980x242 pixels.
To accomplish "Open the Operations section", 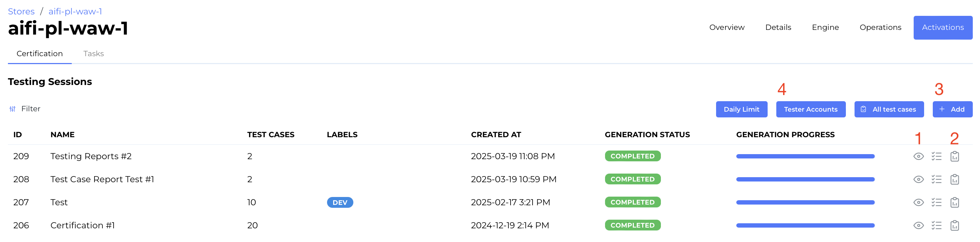I will (x=880, y=27).
